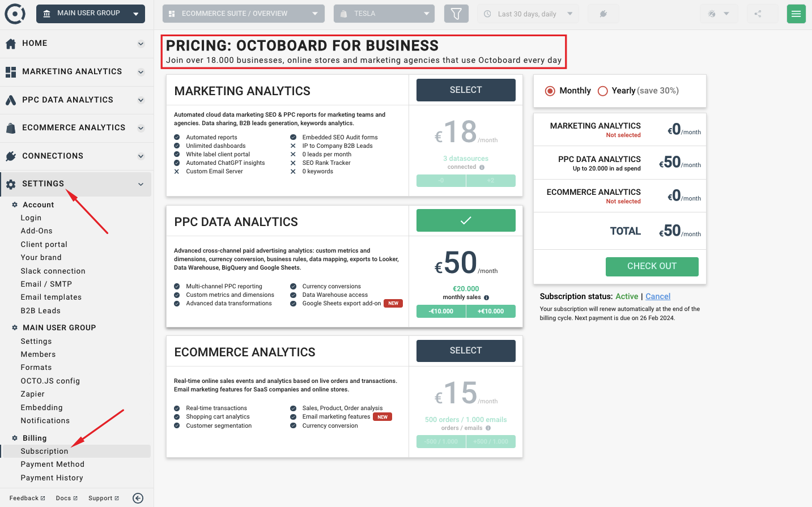The width and height of the screenshot is (812, 507).
Task: Click the Settings gear icon in sidebar
Action: click(x=11, y=184)
